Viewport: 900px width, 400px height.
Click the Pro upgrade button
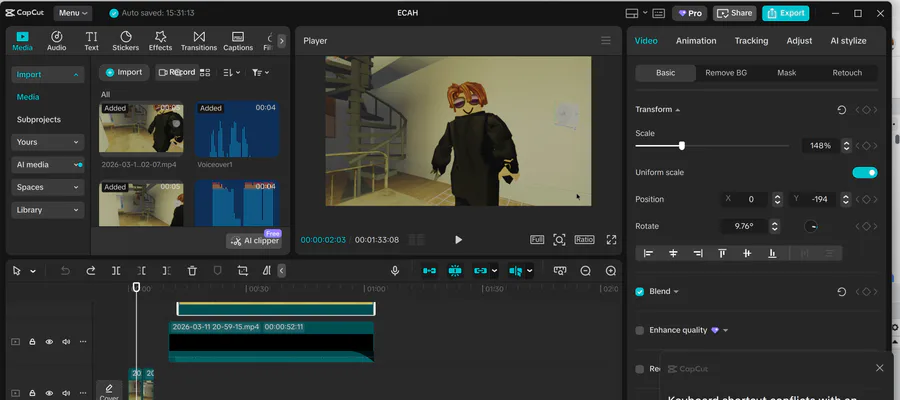(690, 13)
